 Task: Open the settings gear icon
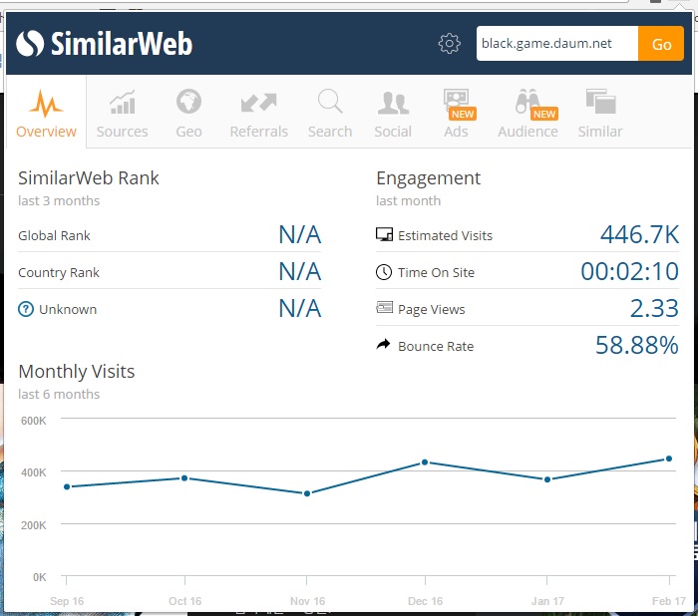(449, 43)
